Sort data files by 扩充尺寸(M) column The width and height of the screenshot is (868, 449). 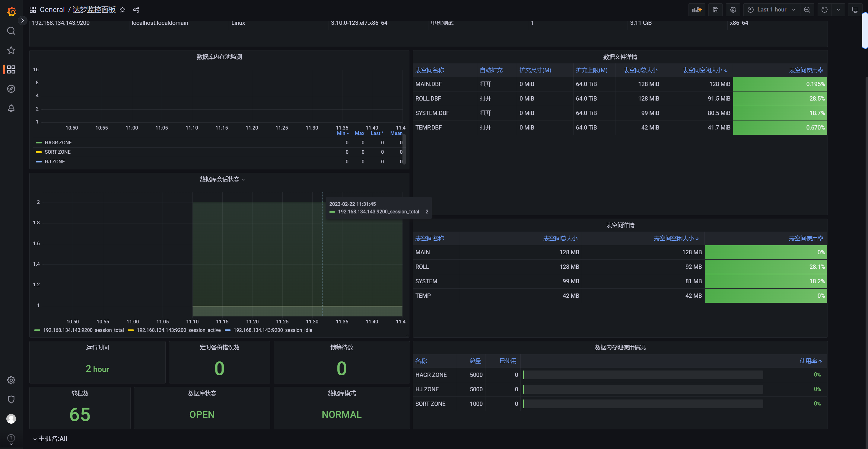coord(535,70)
